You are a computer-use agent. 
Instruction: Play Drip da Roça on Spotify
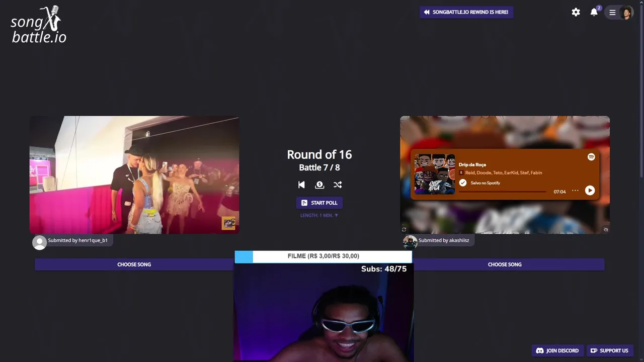pyautogui.click(x=590, y=191)
